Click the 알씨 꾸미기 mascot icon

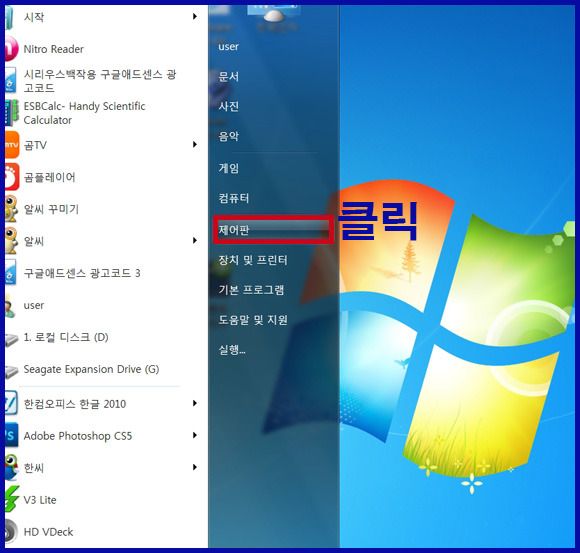pyautogui.click(x=11, y=209)
